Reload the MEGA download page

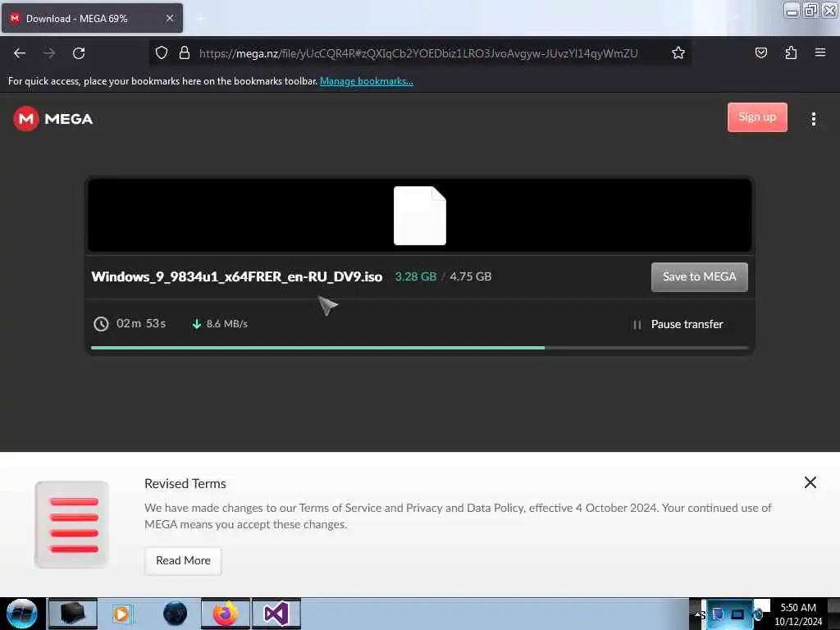[79, 53]
